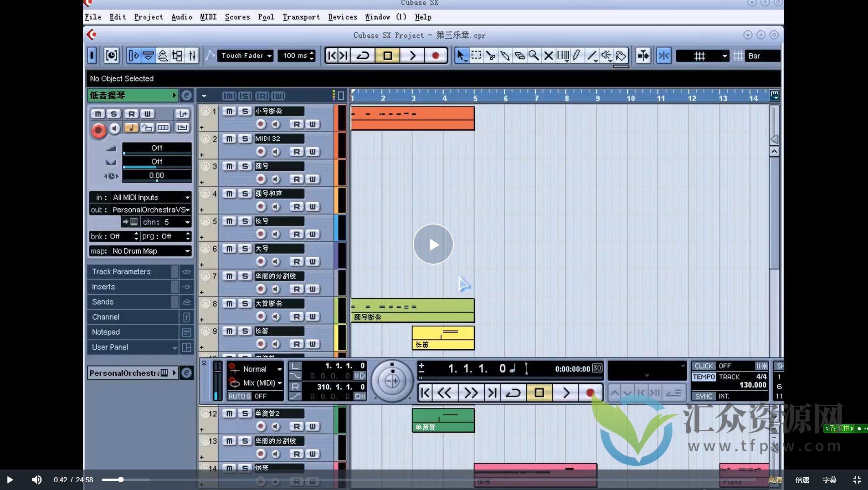Select the Range Selection tool
This screenshot has width=868, height=490.
pos(476,56)
